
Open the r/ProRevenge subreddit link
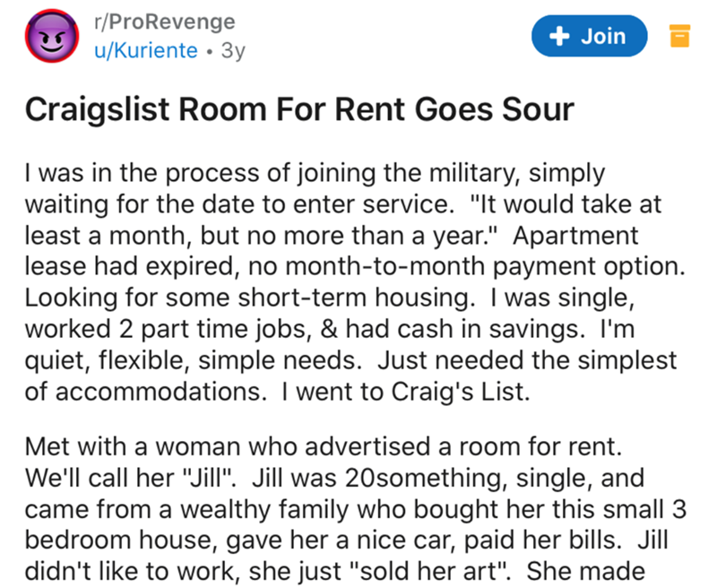165,22
